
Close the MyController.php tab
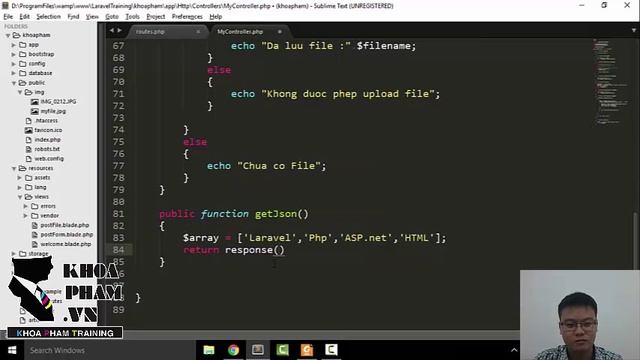(x=280, y=31)
